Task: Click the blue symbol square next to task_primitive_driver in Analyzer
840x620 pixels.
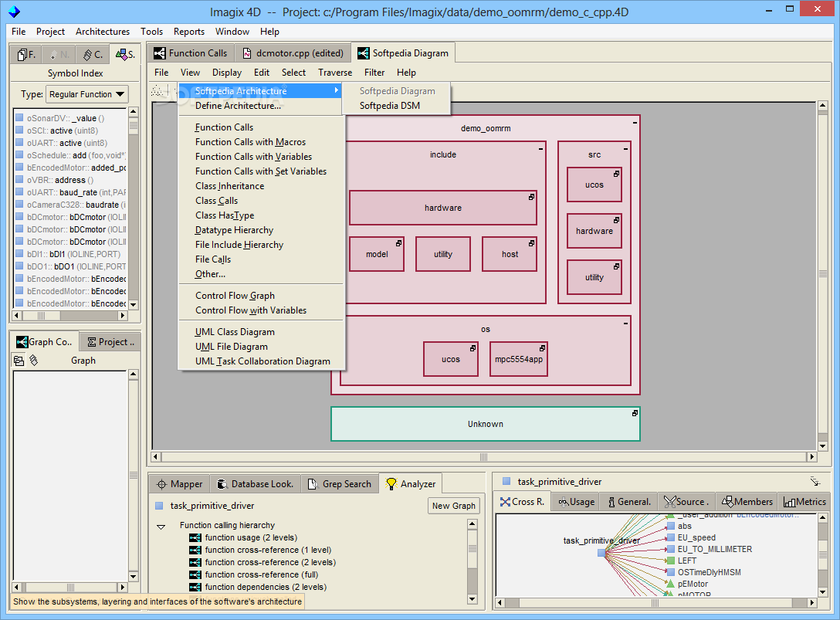Action: [x=158, y=505]
